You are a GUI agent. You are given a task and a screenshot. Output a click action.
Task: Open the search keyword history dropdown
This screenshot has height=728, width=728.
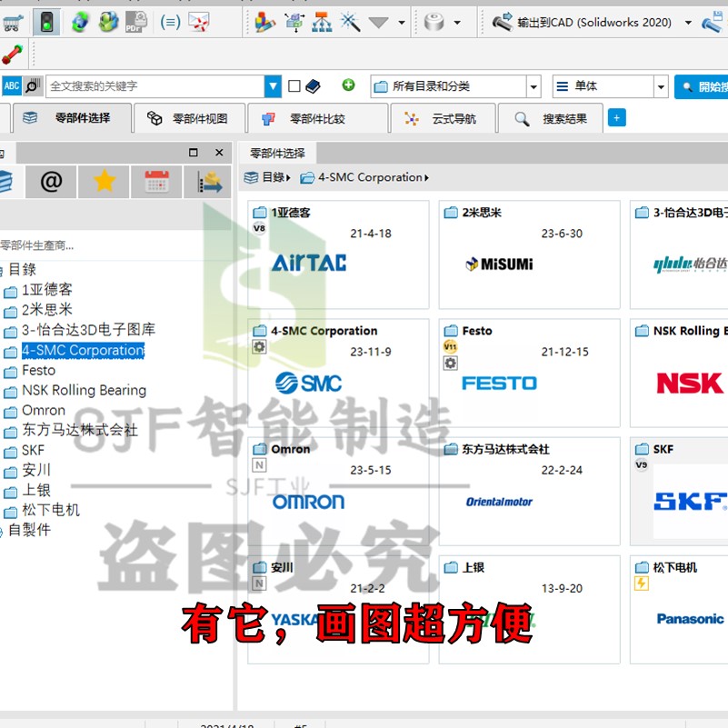pos(273,86)
